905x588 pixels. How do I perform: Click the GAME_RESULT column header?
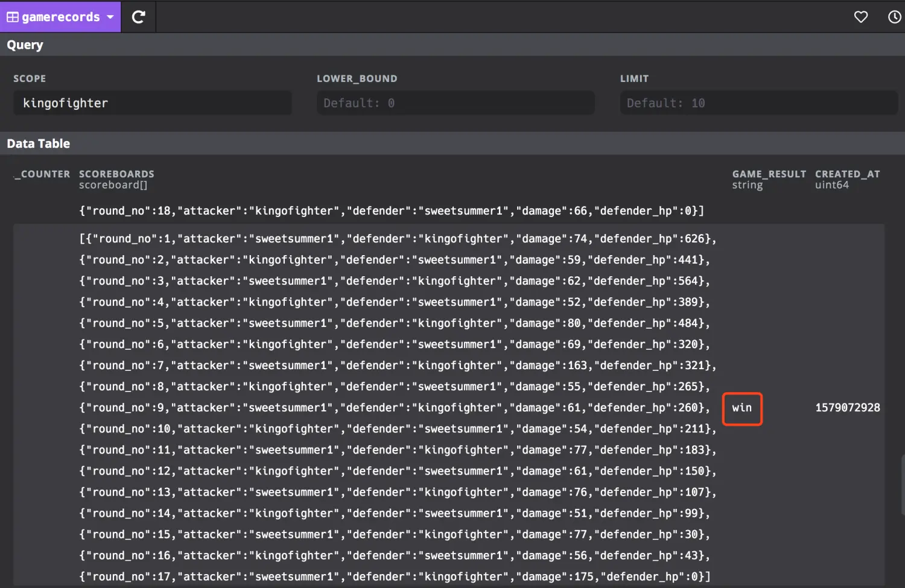point(769,174)
